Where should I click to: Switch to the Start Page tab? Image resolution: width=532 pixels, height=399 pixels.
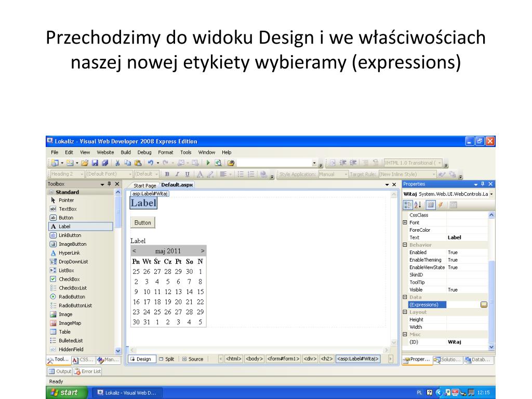(x=144, y=185)
